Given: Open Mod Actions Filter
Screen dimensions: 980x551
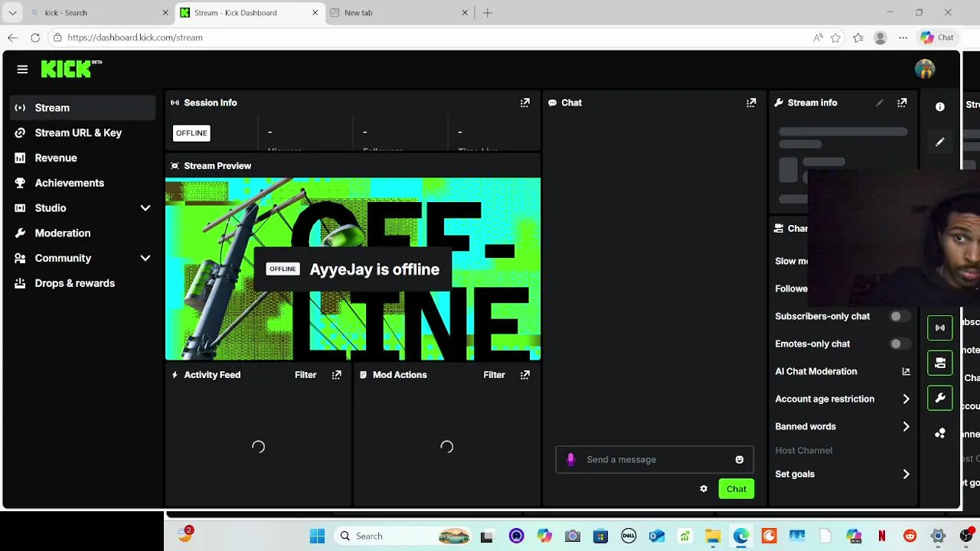Looking at the screenshot, I should (x=494, y=375).
